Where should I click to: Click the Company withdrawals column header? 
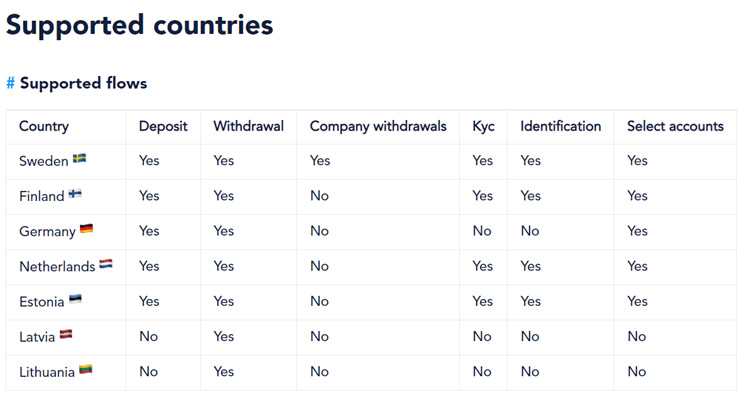click(x=378, y=126)
